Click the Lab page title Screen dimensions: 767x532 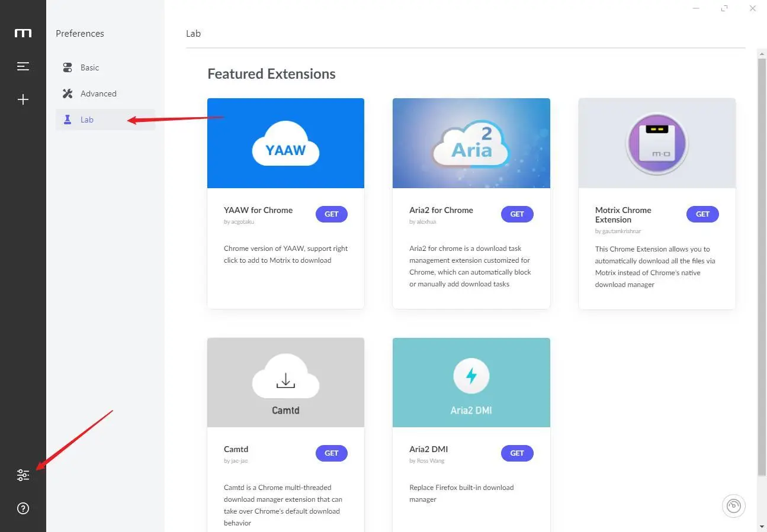click(193, 34)
